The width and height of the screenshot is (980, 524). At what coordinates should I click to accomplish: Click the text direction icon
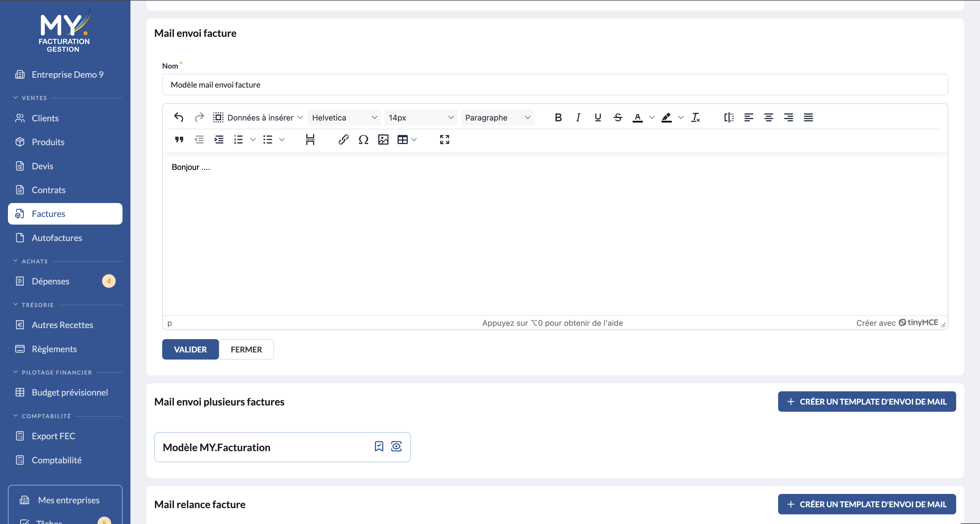pos(728,117)
